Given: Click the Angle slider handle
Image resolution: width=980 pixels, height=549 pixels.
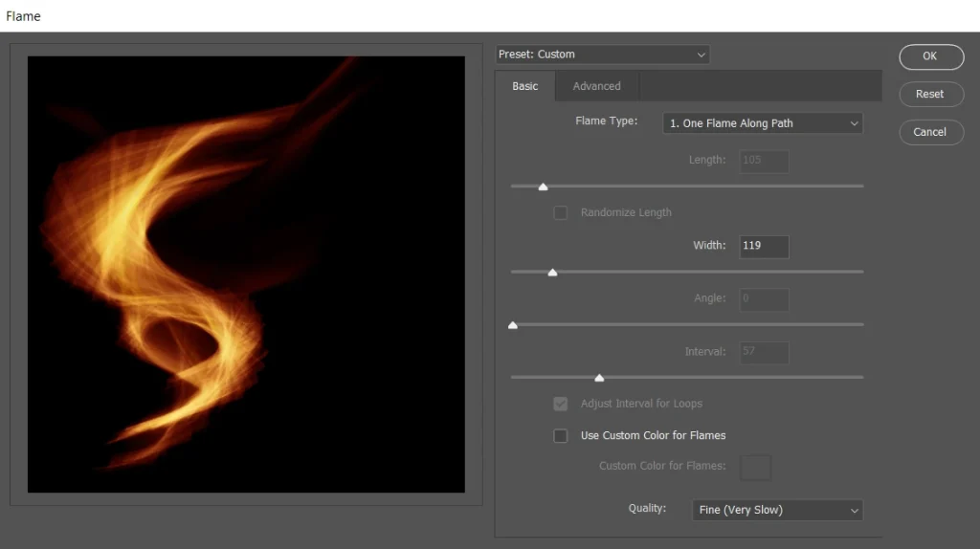Looking at the screenshot, I should click(x=513, y=325).
